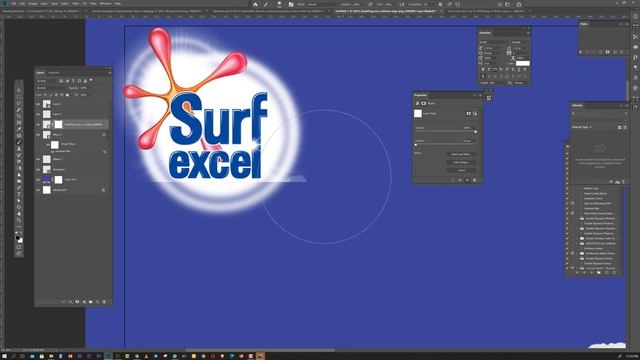640x360 pixels.
Task: Open View by Type dropdown in Libraries
Action: click(x=582, y=127)
